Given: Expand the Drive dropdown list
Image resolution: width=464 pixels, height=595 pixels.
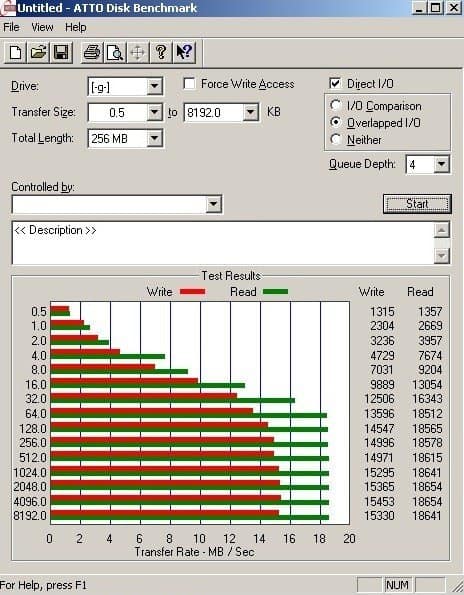Looking at the screenshot, I should click(x=154, y=87).
